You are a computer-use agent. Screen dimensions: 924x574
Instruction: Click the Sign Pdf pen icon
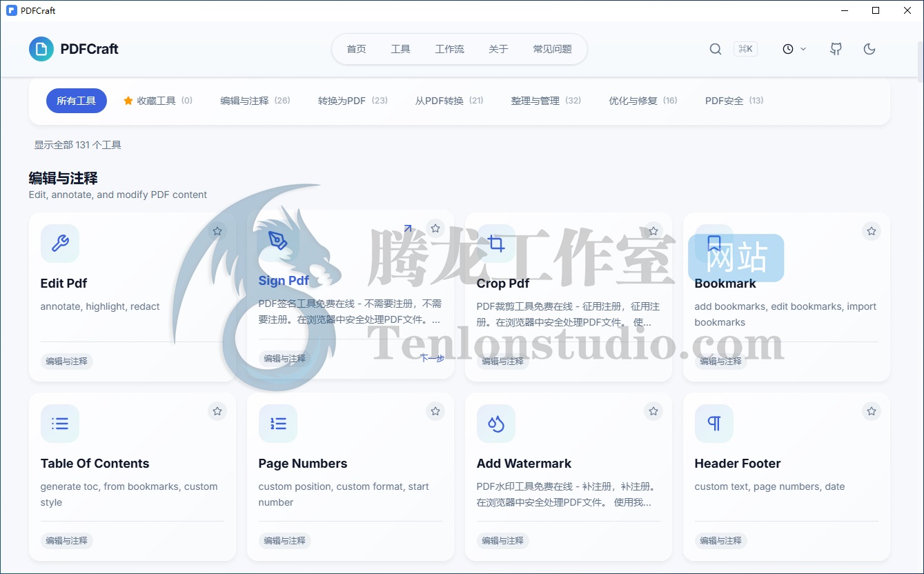tap(278, 241)
